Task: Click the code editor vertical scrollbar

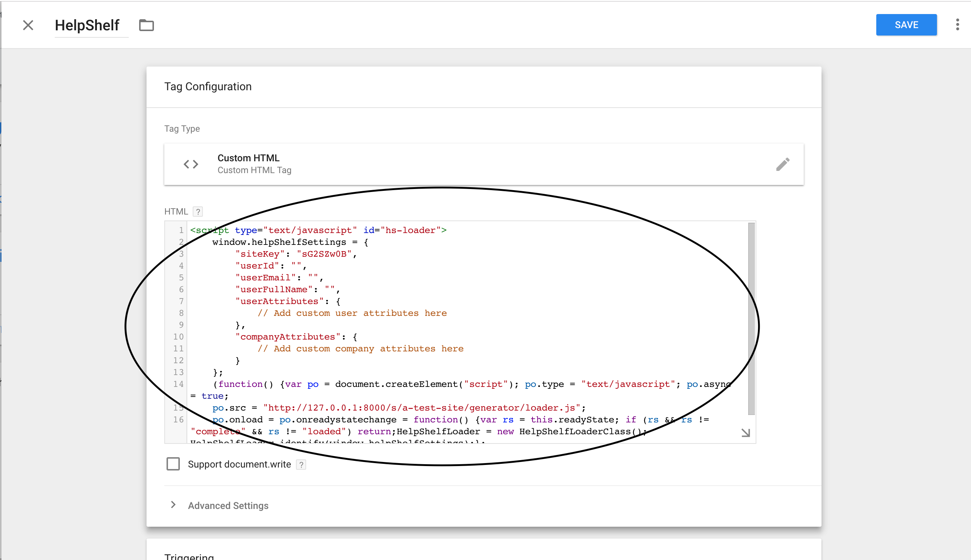Action: 751,319
